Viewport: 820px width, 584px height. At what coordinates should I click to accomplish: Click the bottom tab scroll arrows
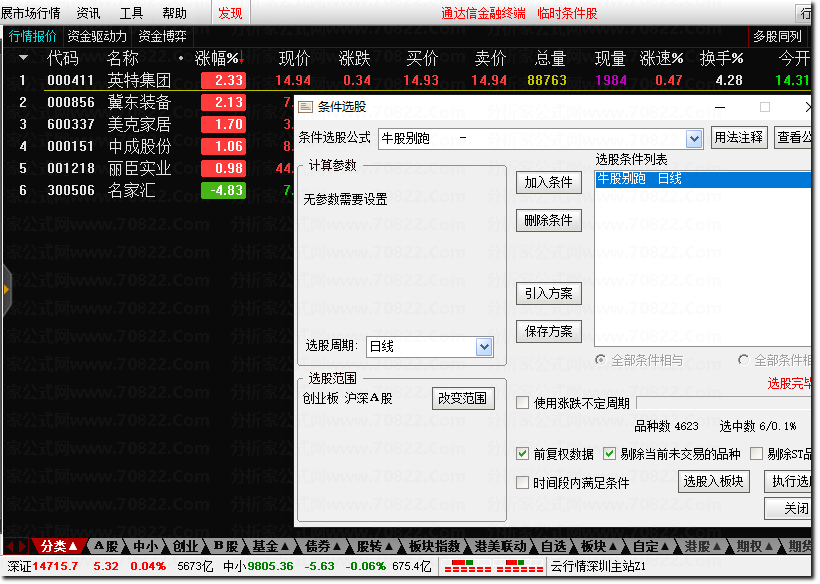click(16, 546)
